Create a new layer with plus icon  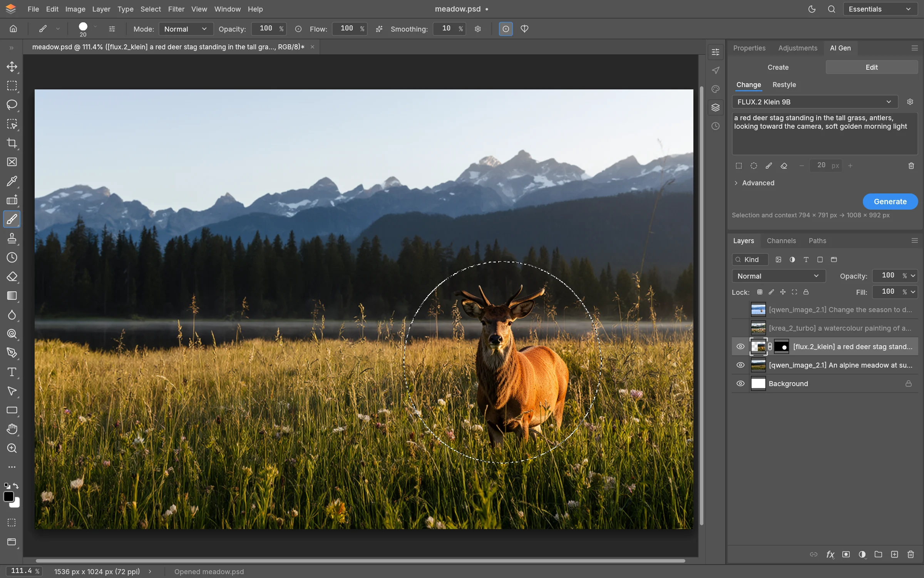(894, 554)
